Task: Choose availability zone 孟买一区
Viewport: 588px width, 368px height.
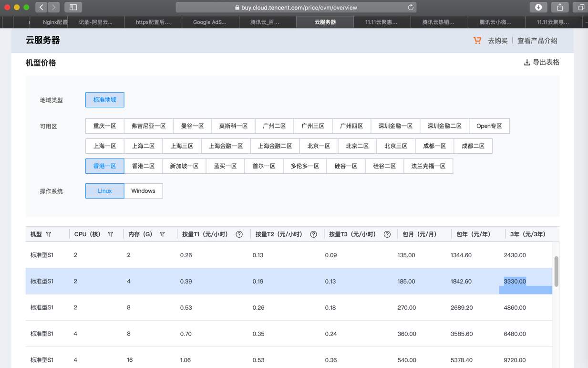Action: click(x=225, y=166)
